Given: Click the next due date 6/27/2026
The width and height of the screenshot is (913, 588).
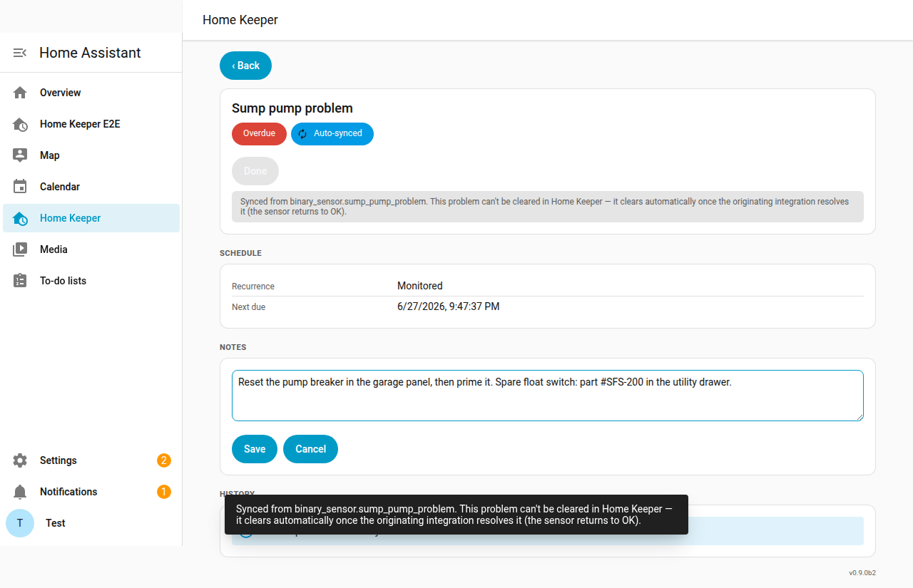Looking at the screenshot, I should (448, 306).
